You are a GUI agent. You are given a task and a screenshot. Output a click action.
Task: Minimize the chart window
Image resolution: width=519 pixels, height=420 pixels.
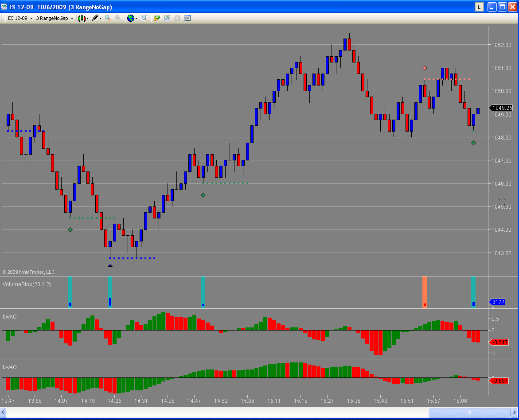(x=492, y=7)
